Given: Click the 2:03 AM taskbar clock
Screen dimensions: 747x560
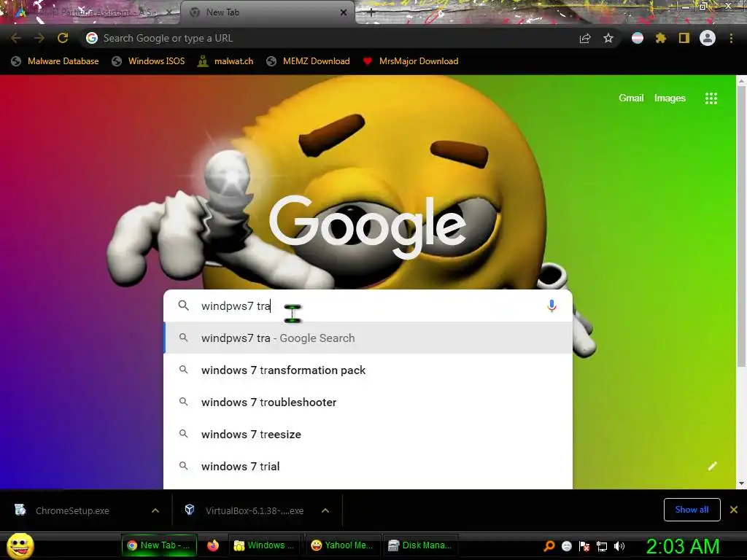Looking at the screenshot, I should [x=683, y=546].
